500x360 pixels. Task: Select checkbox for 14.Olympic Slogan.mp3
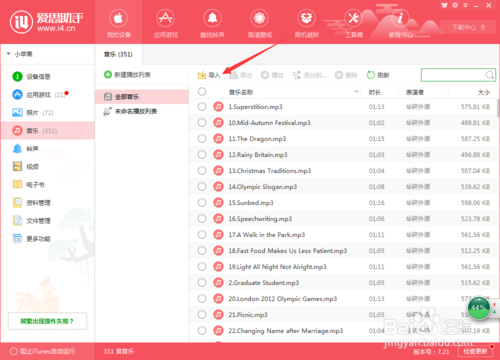pos(202,187)
